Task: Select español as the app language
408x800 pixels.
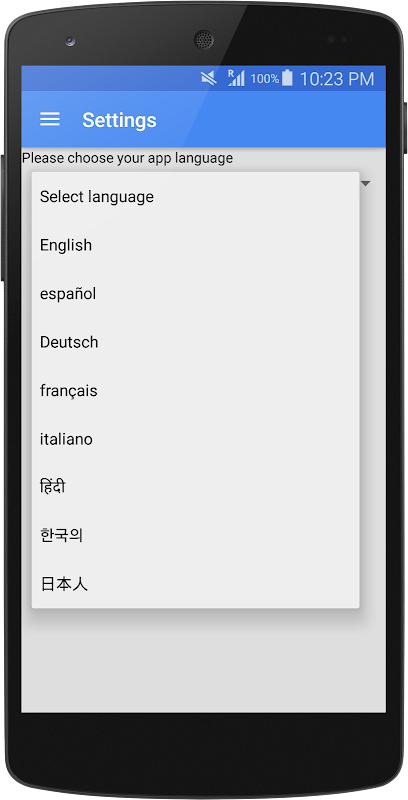Action: click(195, 294)
